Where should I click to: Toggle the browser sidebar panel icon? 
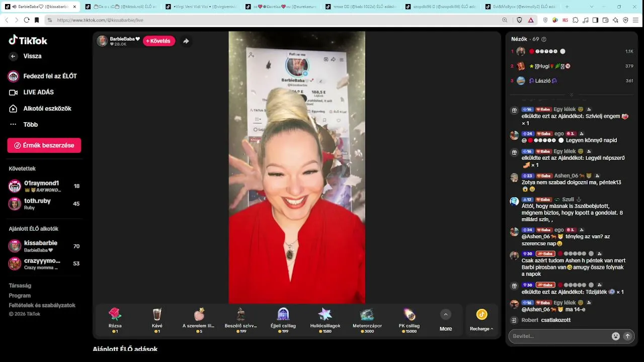(595, 20)
